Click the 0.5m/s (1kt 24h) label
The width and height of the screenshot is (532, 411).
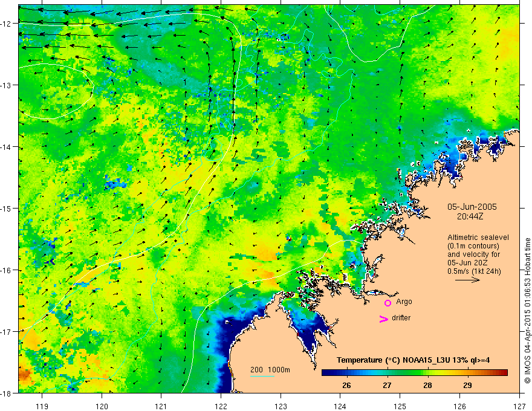pyautogui.click(x=474, y=271)
